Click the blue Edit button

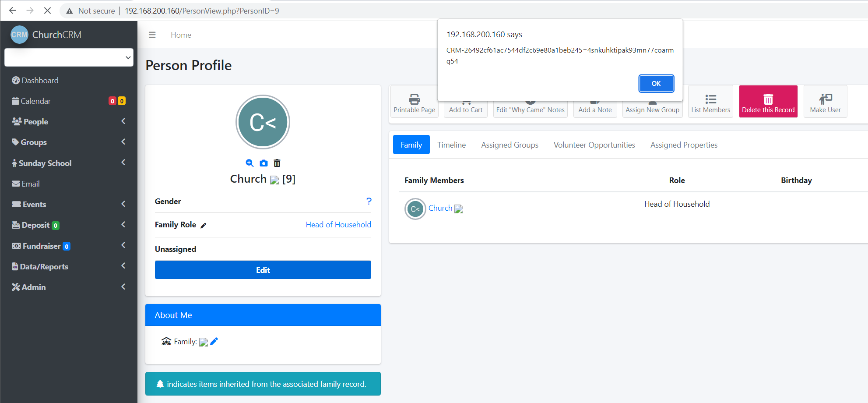pos(263,270)
